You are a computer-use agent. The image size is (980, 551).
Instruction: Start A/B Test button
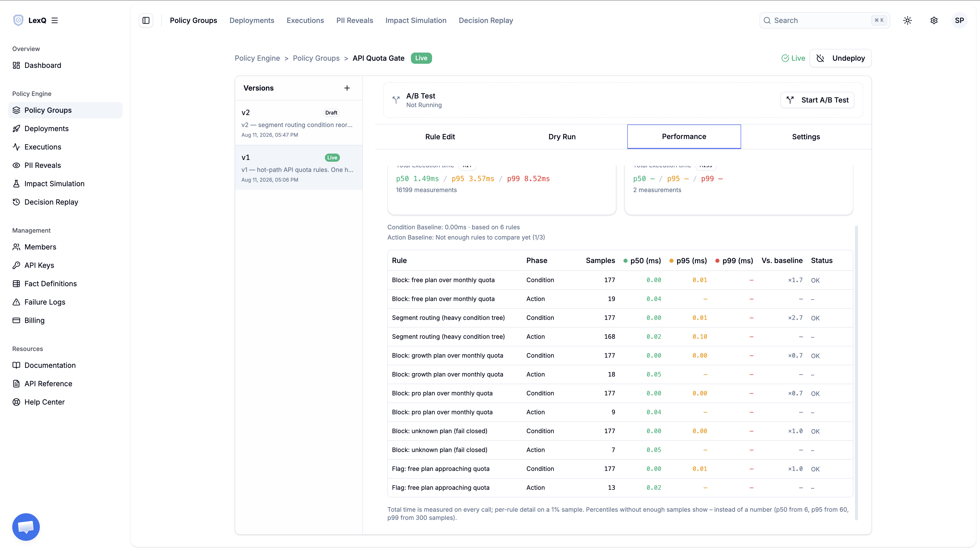point(817,100)
